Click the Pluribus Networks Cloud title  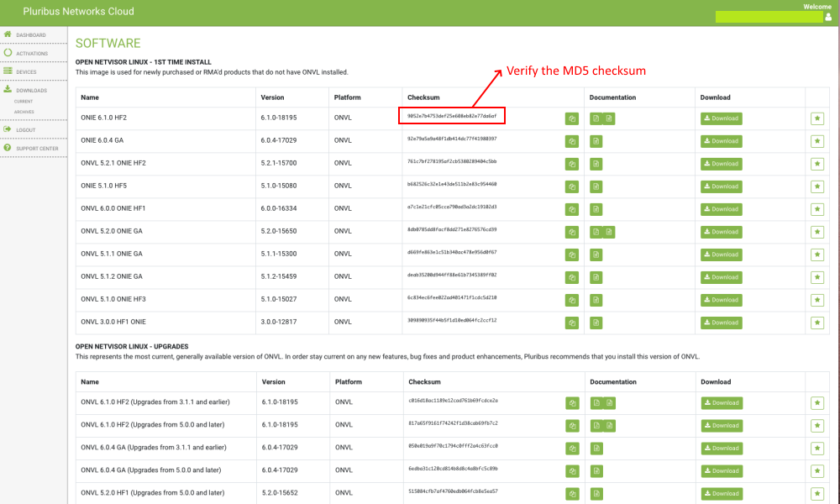pyautogui.click(x=78, y=11)
